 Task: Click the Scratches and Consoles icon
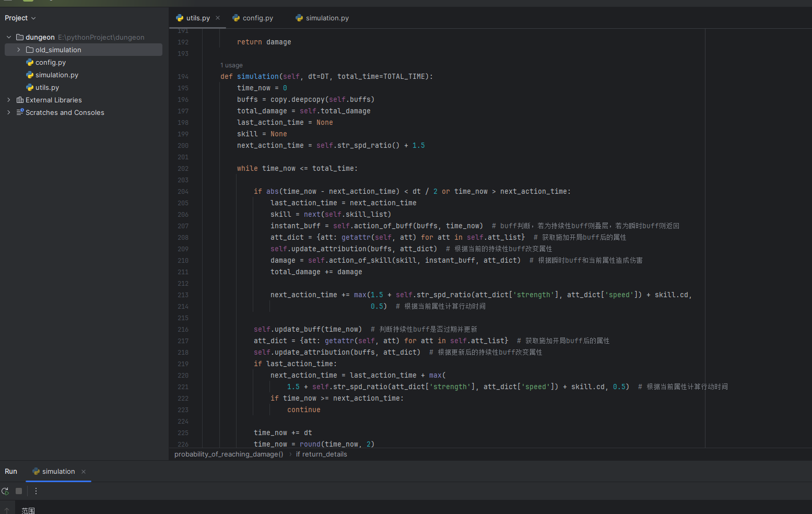[20, 112]
